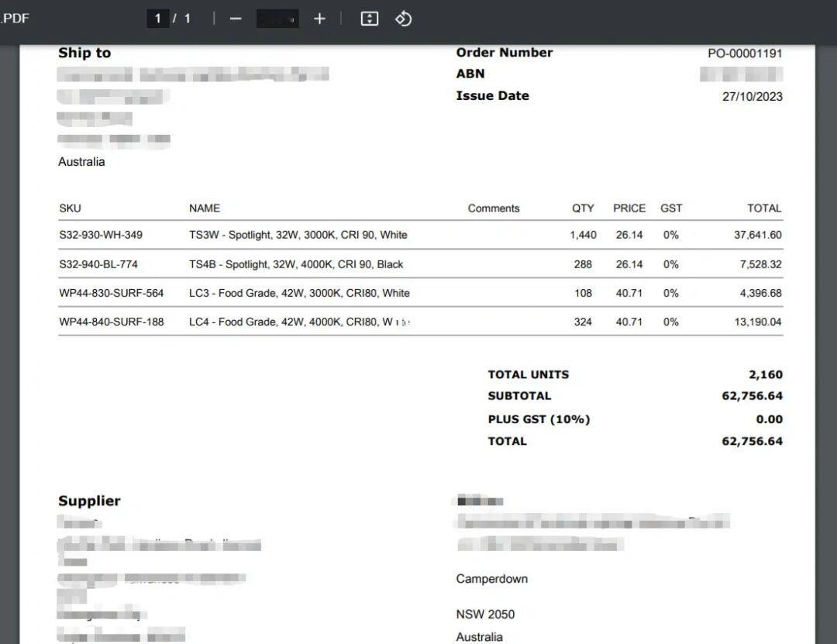Click the Comments column header
The width and height of the screenshot is (837, 644).
click(494, 208)
